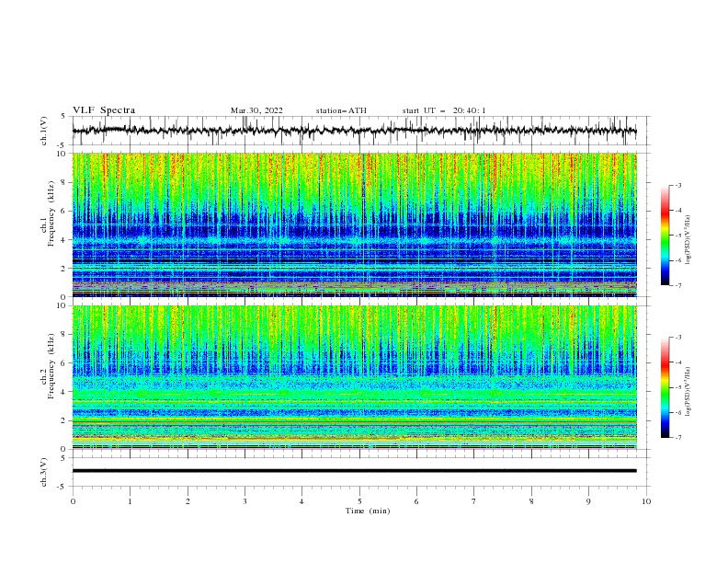Click the '10' kHz tick of ch.2 spectrogram

tap(63, 305)
